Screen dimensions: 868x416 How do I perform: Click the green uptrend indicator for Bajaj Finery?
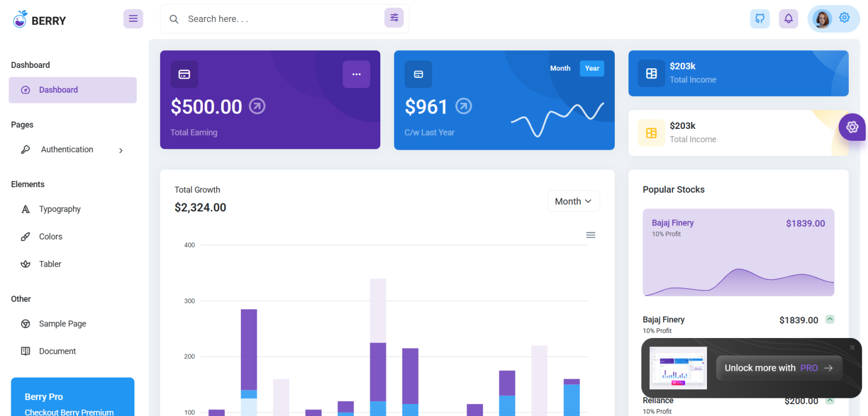coord(830,319)
